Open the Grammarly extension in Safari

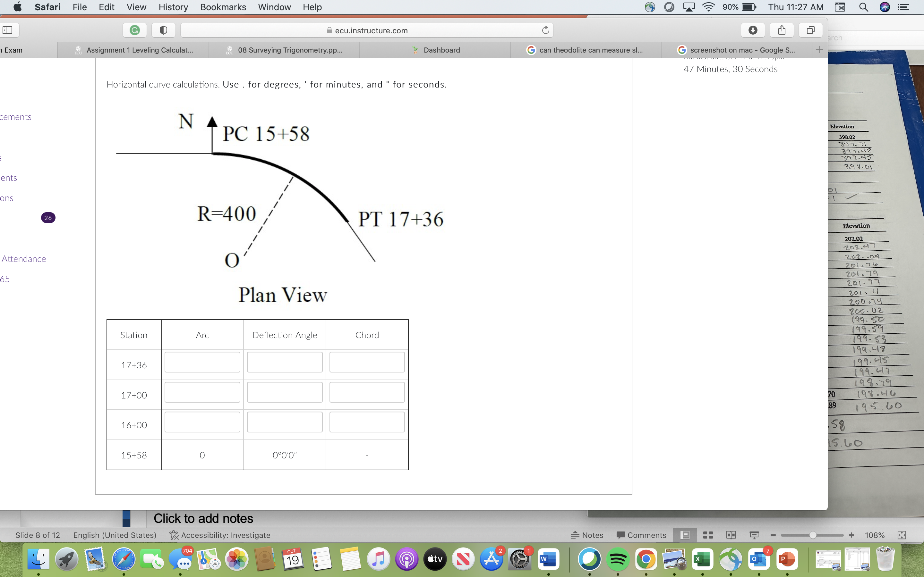[x=134, y=30]
